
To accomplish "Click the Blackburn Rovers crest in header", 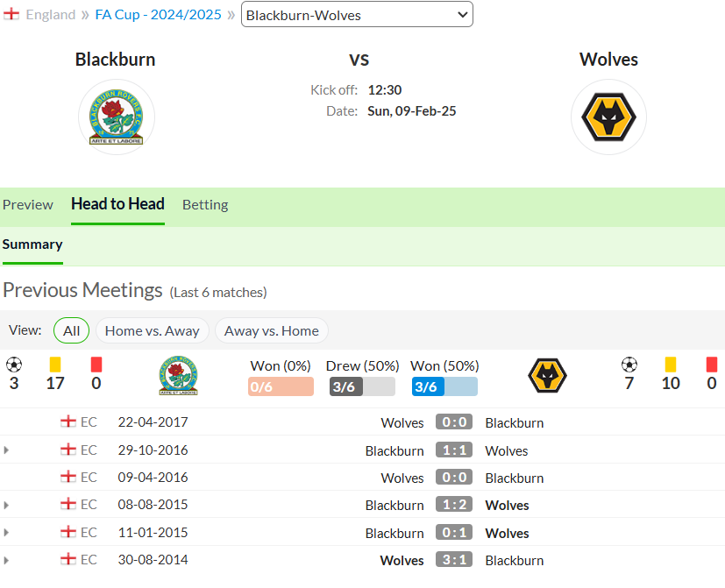I will [x=116, y=117].
